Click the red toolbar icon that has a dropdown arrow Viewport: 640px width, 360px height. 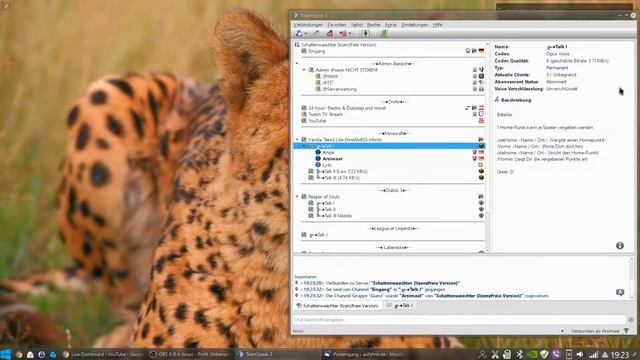pyautogui.click(x=343, y=34)
